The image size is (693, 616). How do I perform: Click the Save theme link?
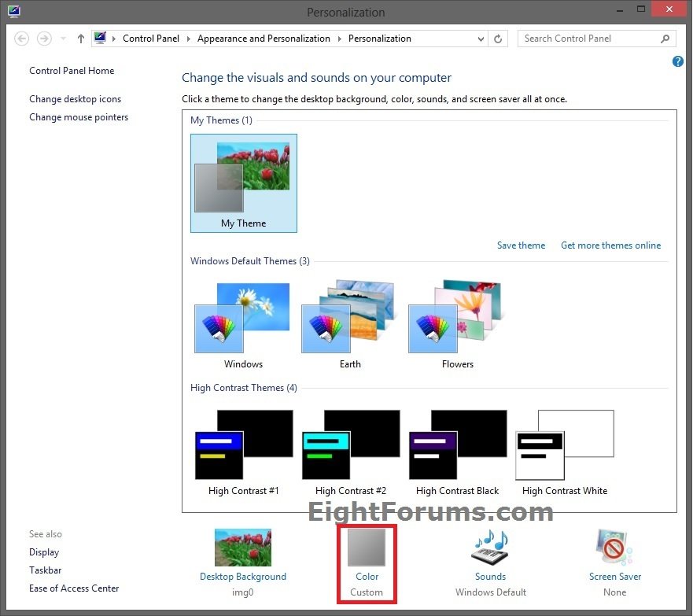(x=521, y=245)
